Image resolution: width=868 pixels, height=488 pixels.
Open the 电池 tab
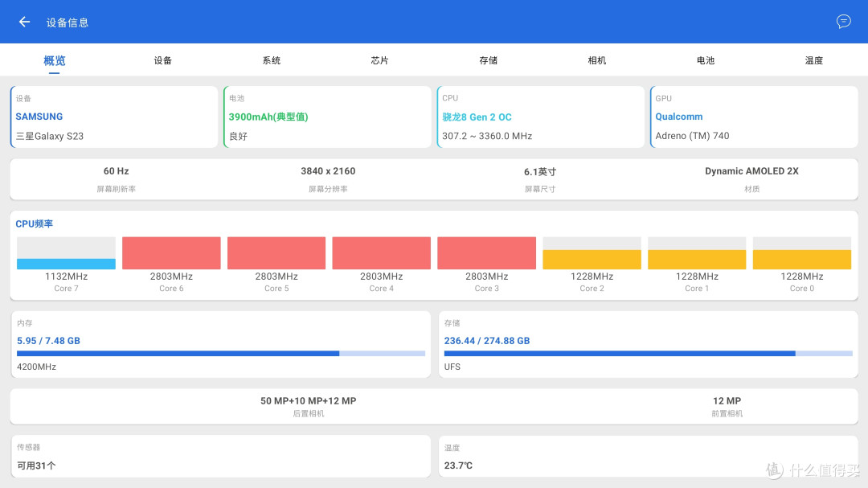706,60
